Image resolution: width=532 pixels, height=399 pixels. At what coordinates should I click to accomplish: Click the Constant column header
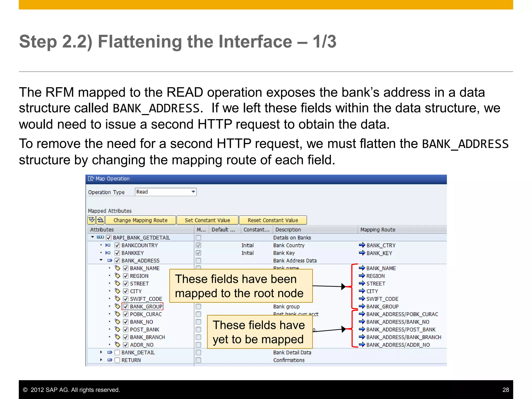pos(257,230)
